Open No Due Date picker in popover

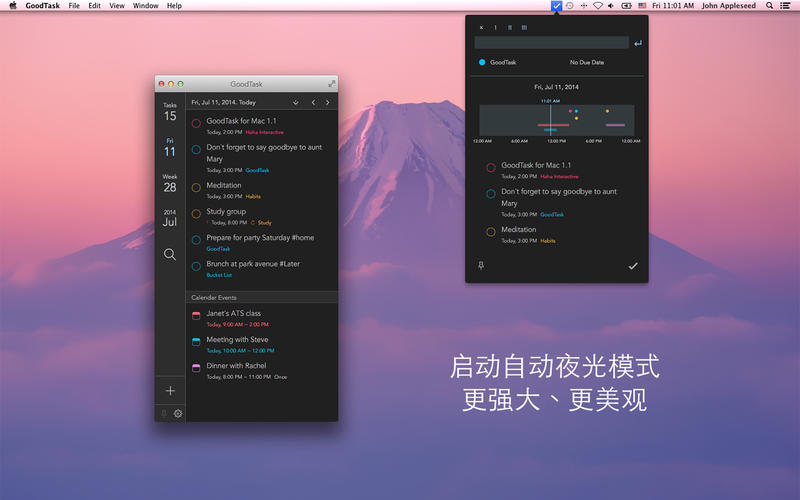587,62
